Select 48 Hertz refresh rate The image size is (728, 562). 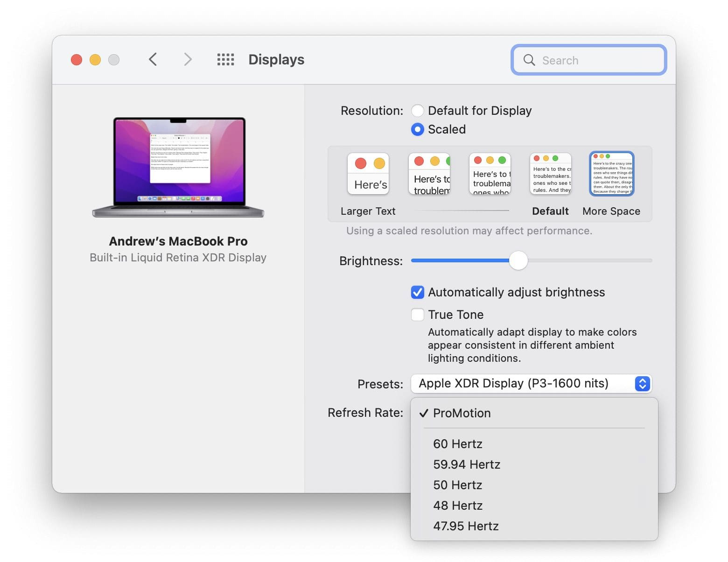(534, 506)
